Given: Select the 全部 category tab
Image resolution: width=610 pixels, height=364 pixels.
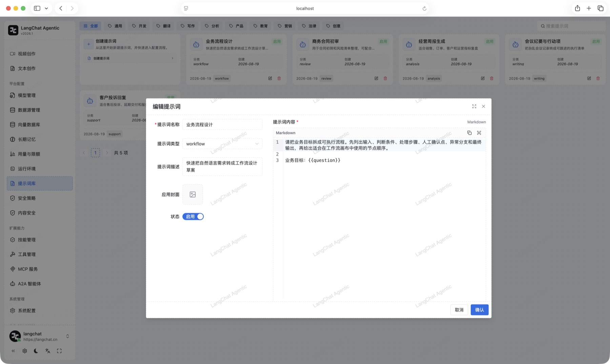Looking at the screenshot, I should pyautogui.click(x=90, y=26).
